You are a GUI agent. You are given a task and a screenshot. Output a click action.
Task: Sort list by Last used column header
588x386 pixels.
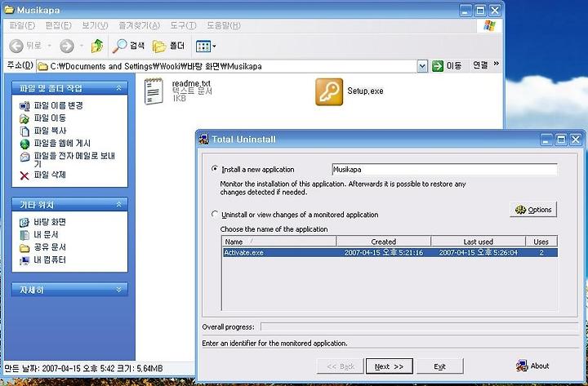point(478,242)
